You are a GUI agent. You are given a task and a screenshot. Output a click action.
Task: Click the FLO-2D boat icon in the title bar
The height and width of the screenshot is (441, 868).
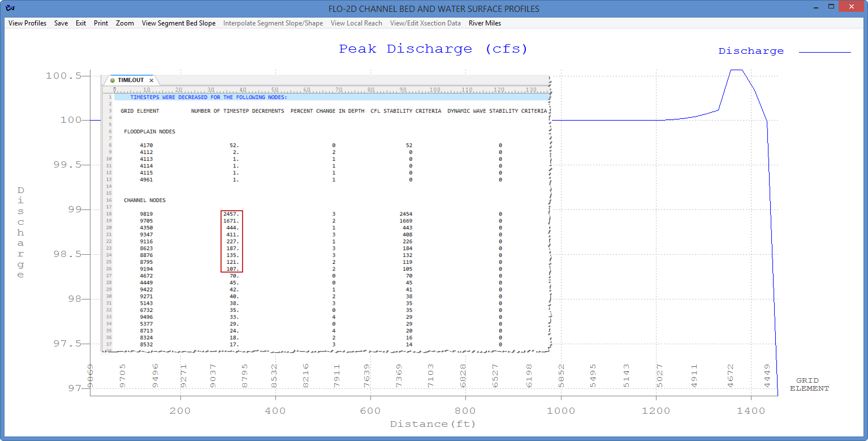[x=11, y=8]
